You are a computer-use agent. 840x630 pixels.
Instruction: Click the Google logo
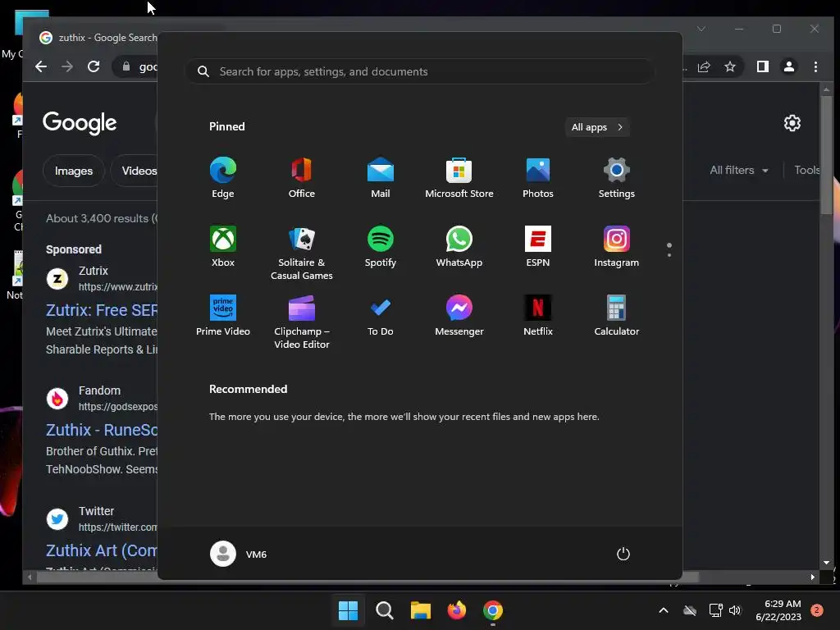point(80,123)
